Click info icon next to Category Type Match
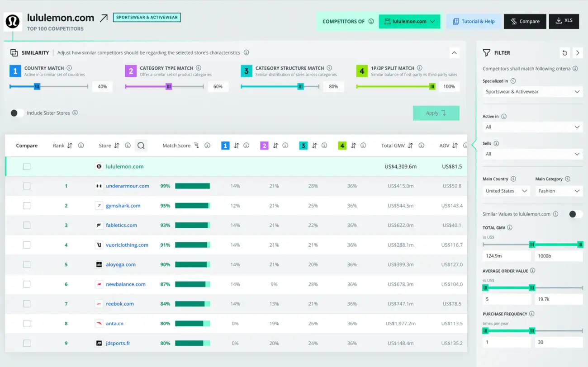 (x=199, y=68)
